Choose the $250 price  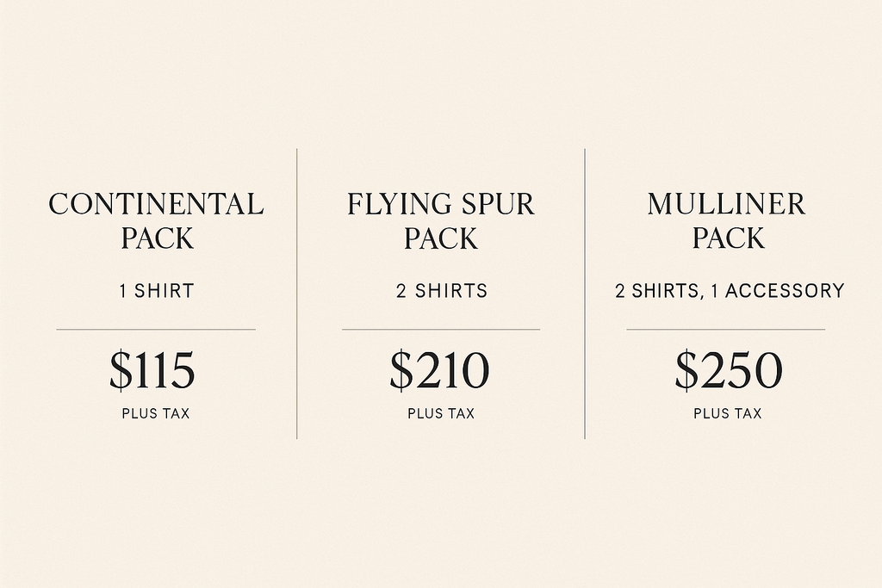tap(728, 370)
